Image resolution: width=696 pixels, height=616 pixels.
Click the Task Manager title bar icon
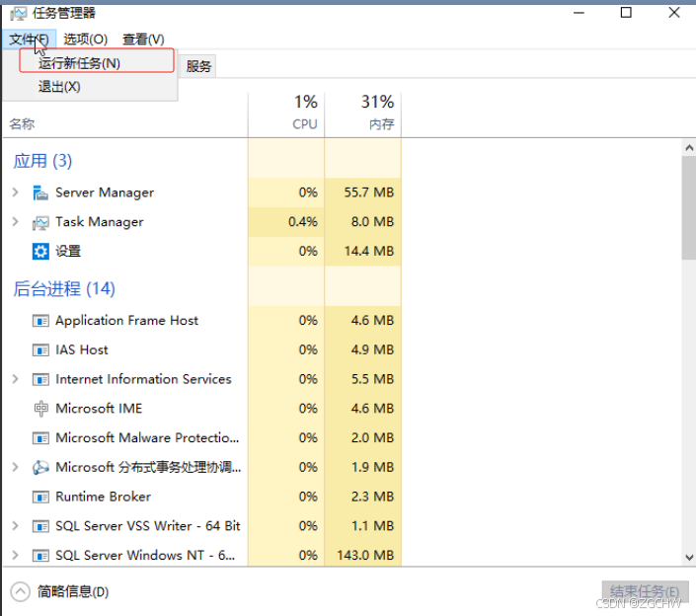pos(18,13)
